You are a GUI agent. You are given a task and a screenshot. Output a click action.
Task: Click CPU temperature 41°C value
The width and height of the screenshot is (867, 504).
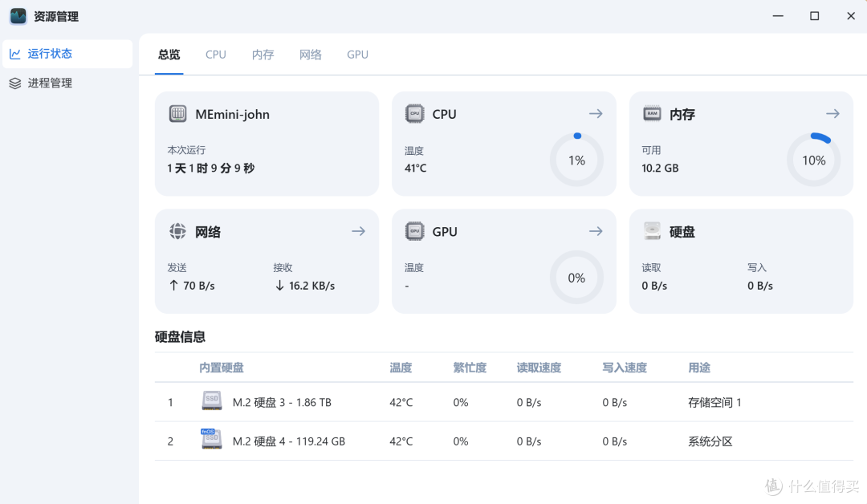[416, 168]
